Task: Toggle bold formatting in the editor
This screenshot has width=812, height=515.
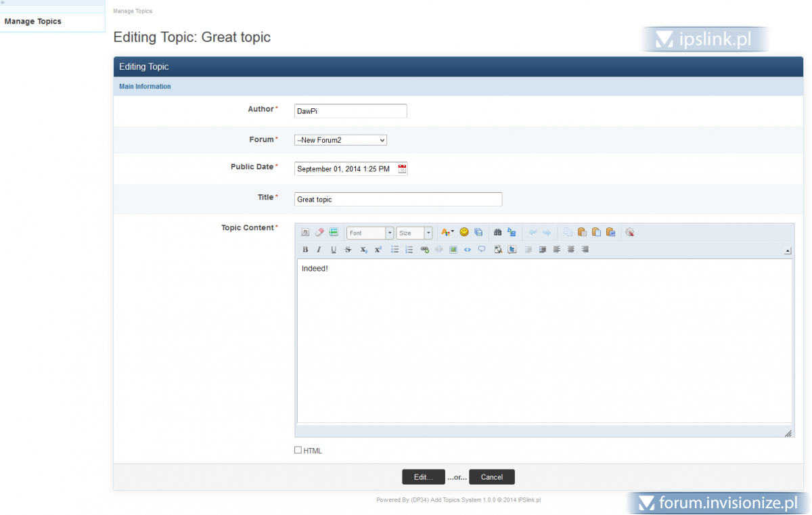Action: point(305,250)
